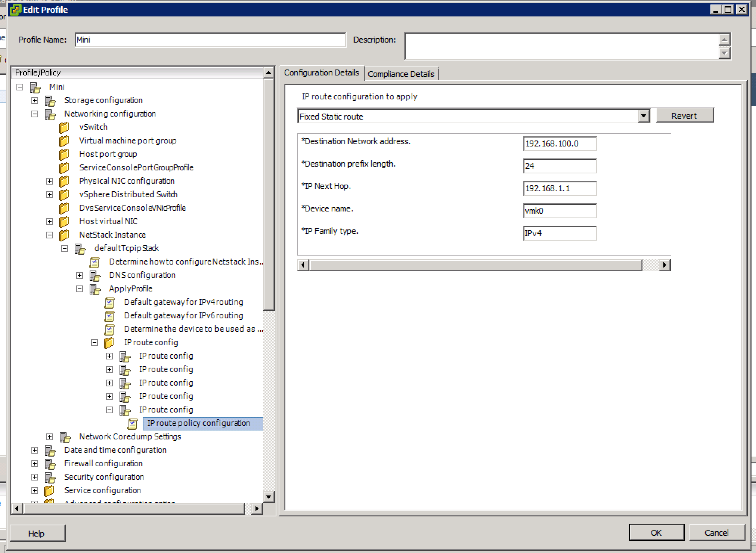Click the defaultTcpipStack subprofile icon
This screenshot has height=553, width=756.
[80, 248]
